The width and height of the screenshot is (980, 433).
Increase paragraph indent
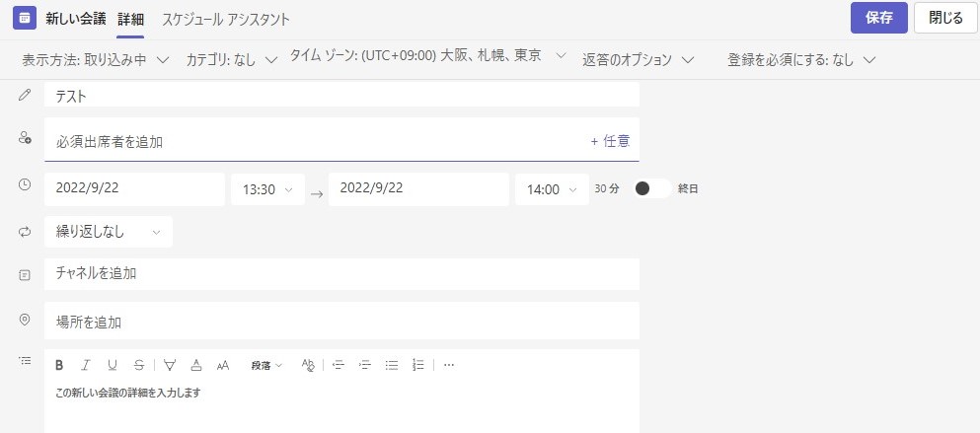pyautogui.click(x=365, y=366)
